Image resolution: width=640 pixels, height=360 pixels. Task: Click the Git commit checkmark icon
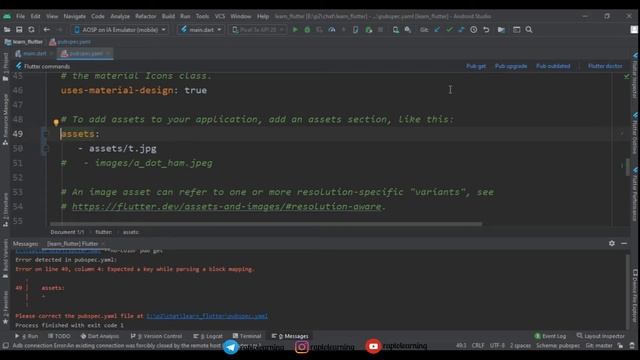pyautogui.click(x=449, y=30)
